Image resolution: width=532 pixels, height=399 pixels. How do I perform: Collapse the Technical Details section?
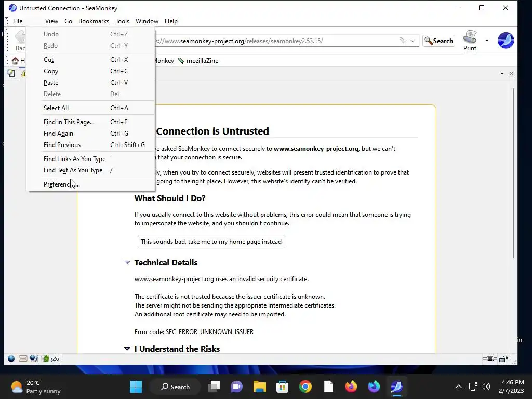pyautogui.click(x=127, y=262)
